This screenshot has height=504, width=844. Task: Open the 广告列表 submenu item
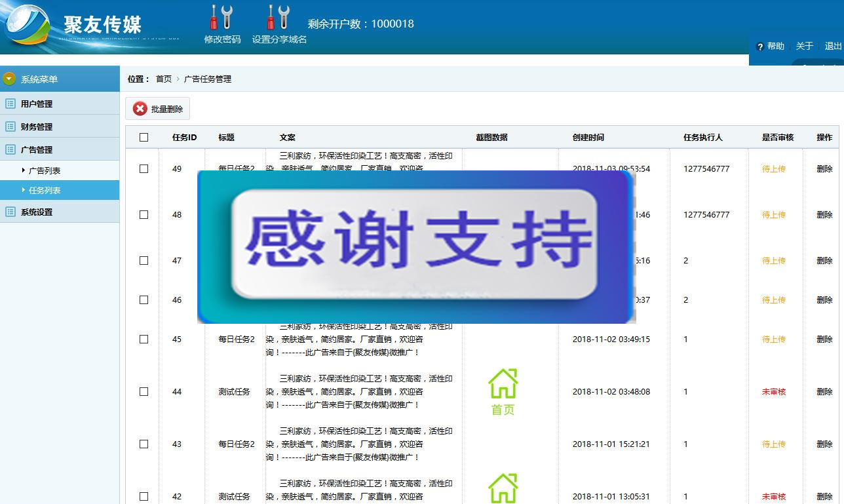point(45,170)
